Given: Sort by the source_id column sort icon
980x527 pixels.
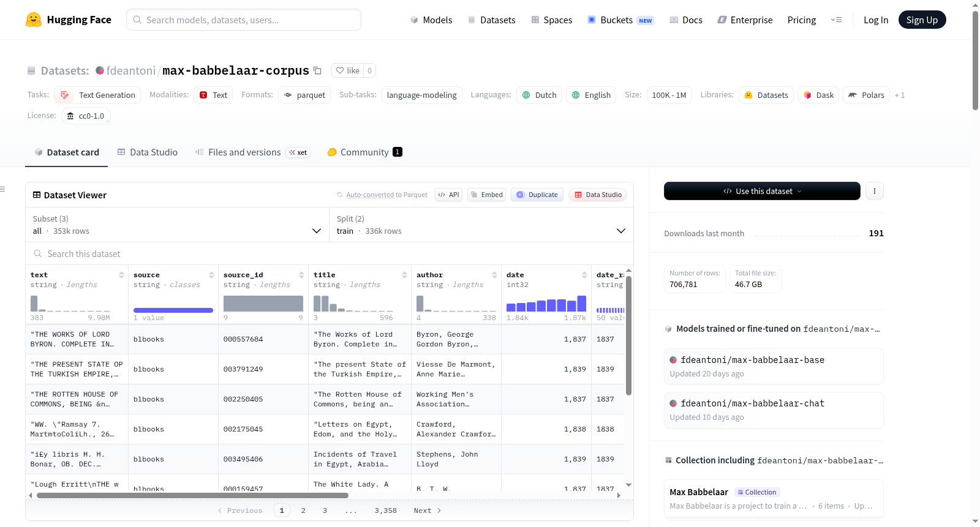Looking at the screenshot, I should [301, 275].
